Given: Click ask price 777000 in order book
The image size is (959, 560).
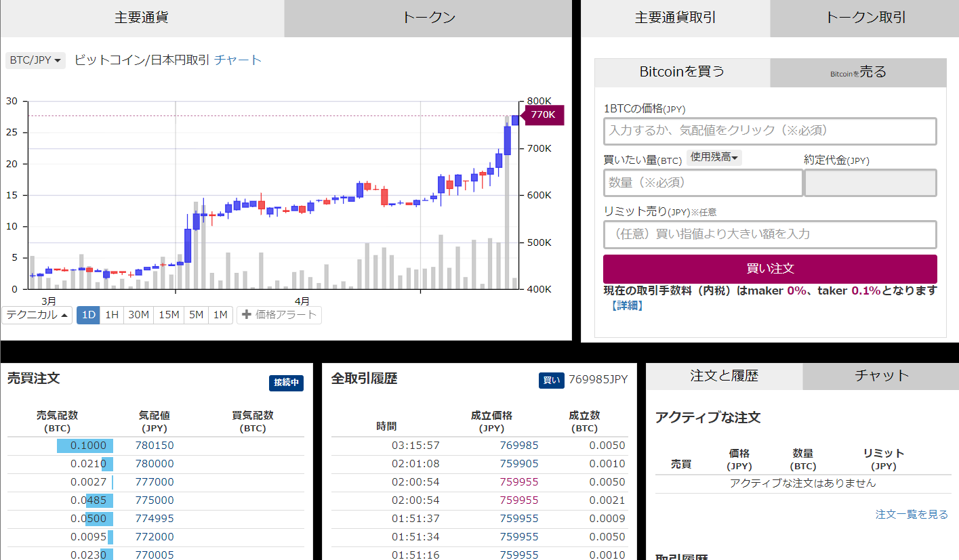Looking at the screenshot, I should pyautogui.click(x=155, y=482).
